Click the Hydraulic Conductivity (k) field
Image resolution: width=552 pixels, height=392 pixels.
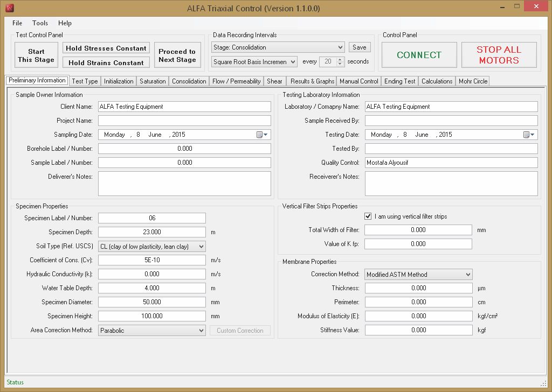[x=151, y=274]
